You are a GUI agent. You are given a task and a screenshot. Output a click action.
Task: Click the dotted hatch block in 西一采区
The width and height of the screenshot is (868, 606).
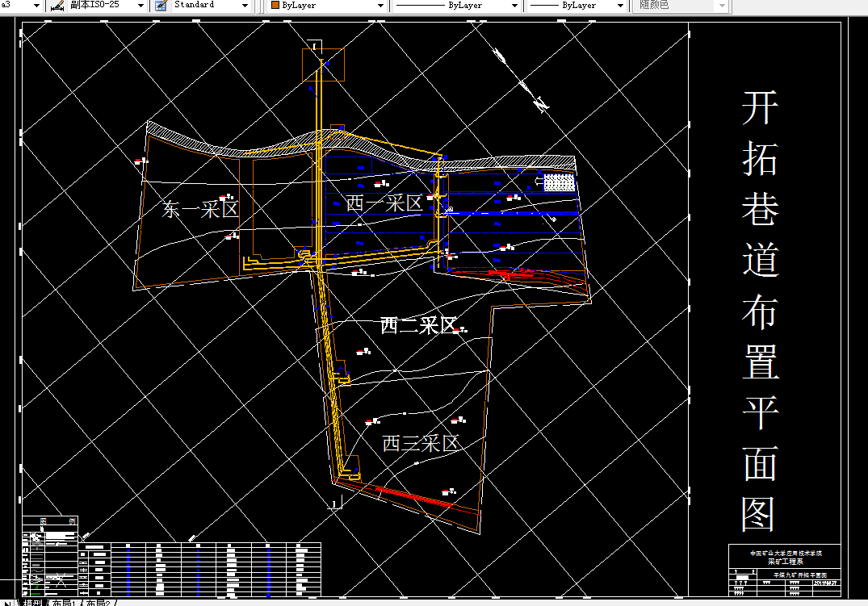559,182
